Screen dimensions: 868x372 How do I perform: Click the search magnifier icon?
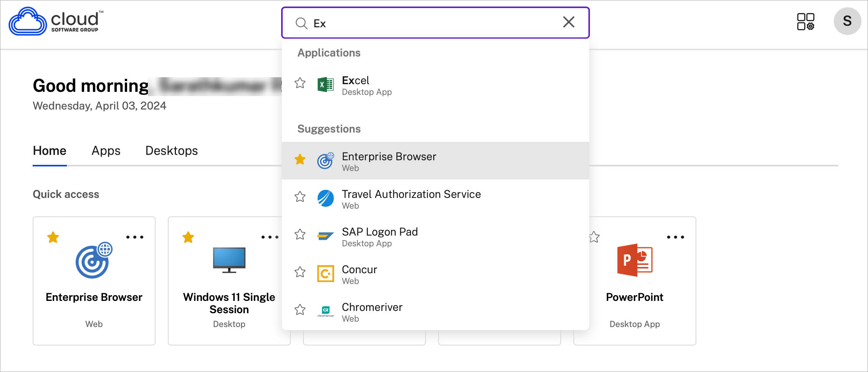click(x=301, y=23)
